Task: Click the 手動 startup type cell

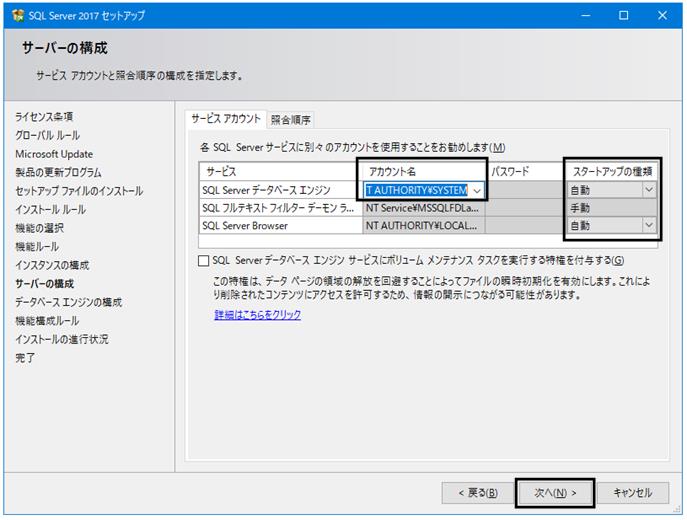Action: [x=612, y=208]
